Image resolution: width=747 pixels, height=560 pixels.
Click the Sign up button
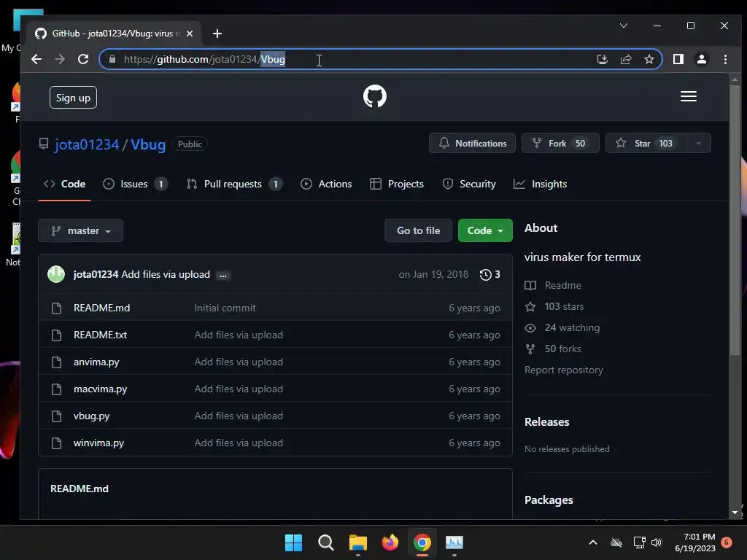click(73, 98)
